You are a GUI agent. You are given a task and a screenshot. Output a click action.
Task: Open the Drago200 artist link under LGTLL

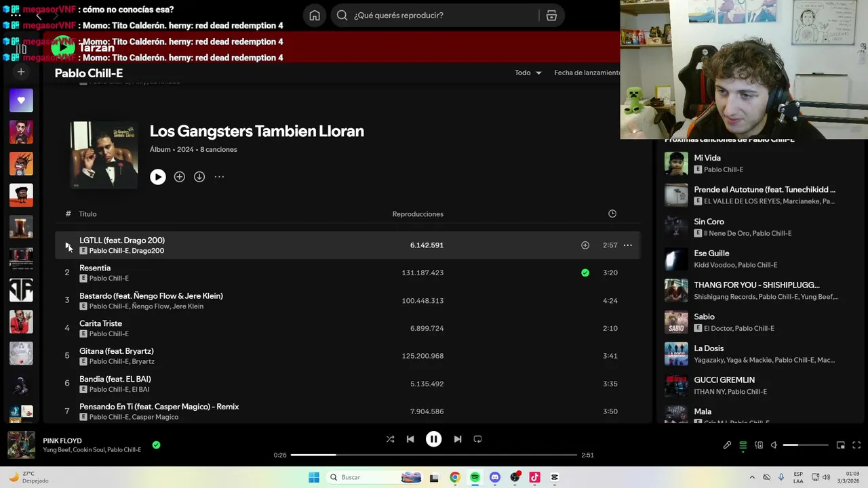[x=149, y=251]
